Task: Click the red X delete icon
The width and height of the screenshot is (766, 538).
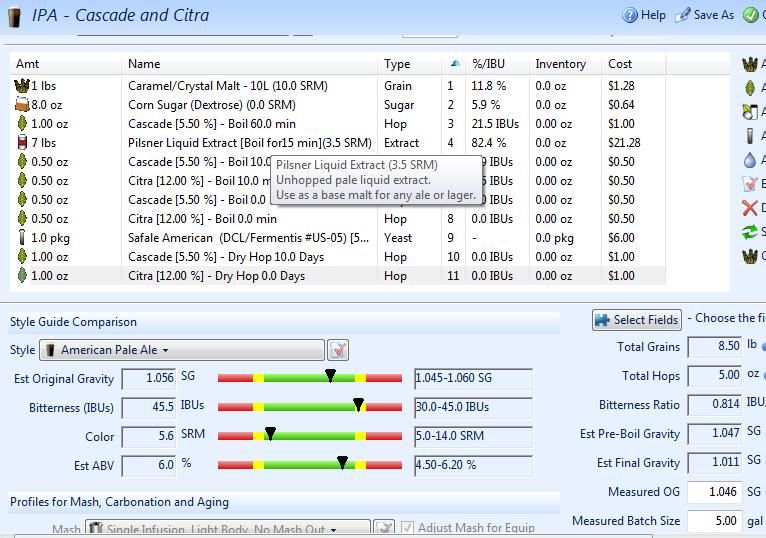Action: coord(750,208)
